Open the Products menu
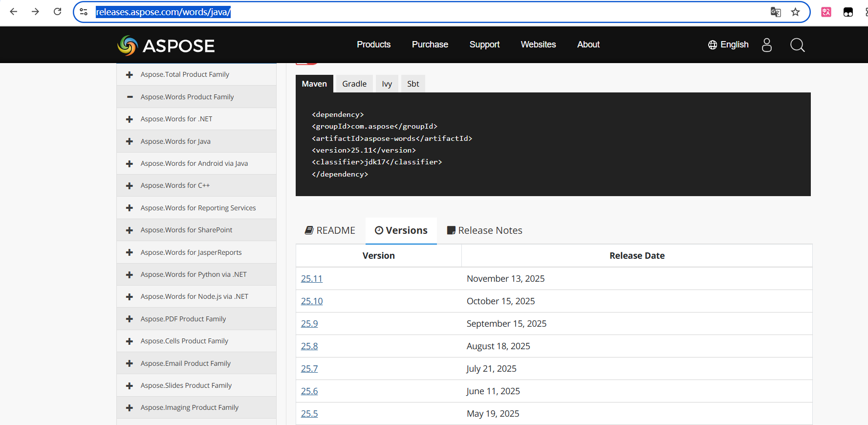This screenshot has width=868, height=425. (x=374, y=45)
